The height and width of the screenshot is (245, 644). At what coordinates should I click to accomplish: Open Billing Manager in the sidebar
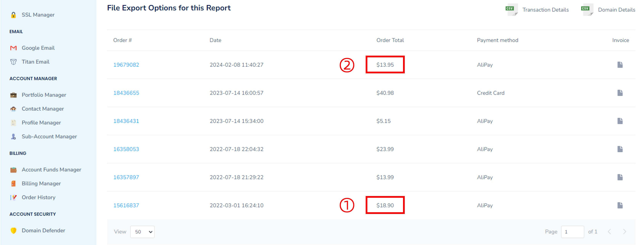[41, 184]
